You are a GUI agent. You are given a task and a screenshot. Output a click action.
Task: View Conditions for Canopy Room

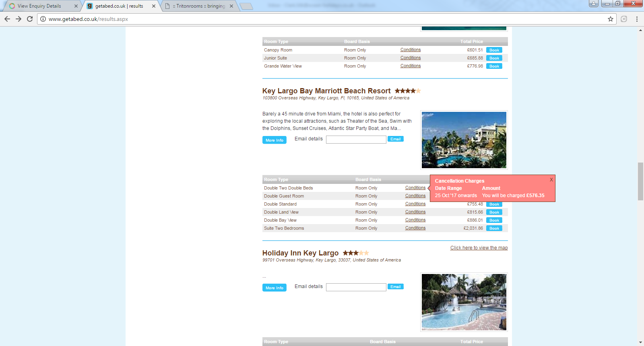coord(411,50)
